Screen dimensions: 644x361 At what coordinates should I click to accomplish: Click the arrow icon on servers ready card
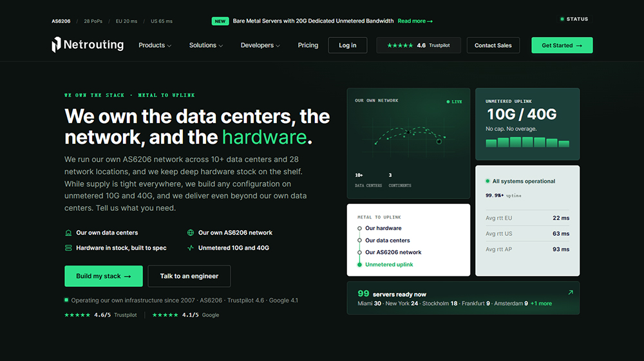pos(571,292)
